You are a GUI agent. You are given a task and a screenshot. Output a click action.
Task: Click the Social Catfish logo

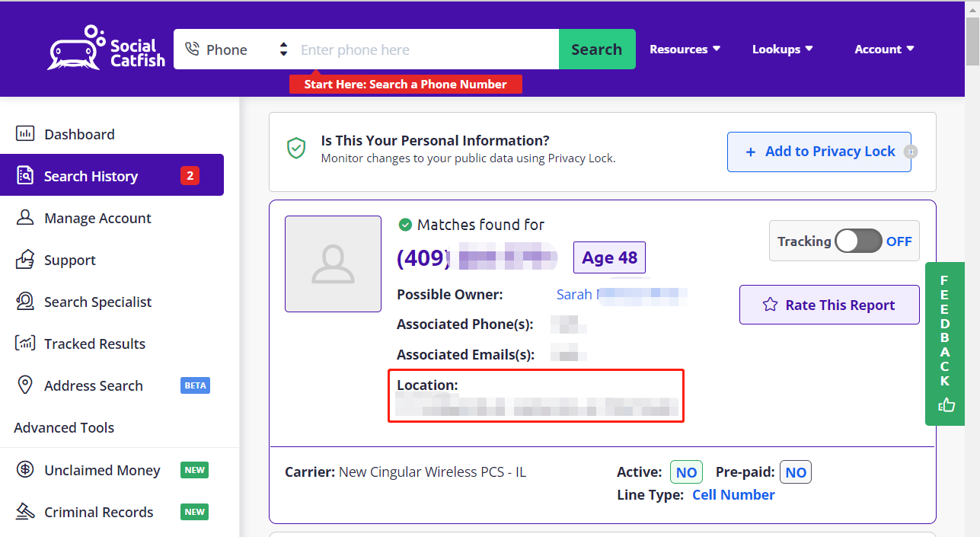(x=105, y=48)
